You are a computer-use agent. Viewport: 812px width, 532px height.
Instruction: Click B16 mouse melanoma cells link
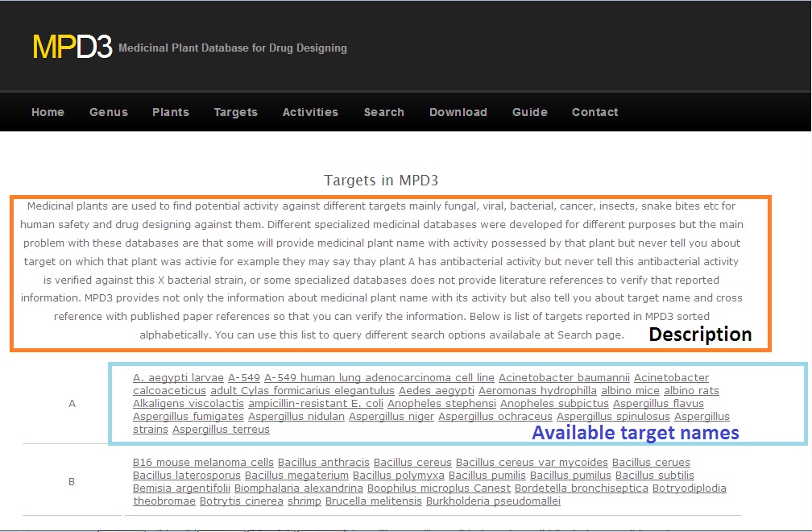[x=203, y=463]
